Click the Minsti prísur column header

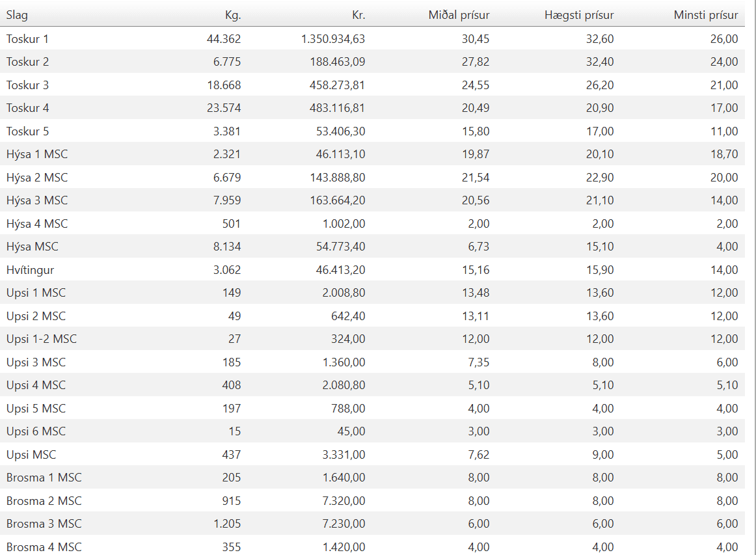click(706, 15)
